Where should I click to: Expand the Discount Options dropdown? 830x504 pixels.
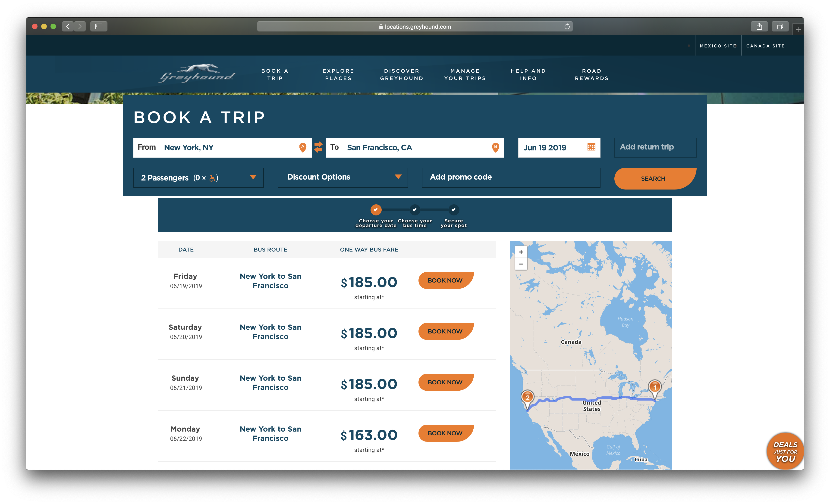[343, 177]
